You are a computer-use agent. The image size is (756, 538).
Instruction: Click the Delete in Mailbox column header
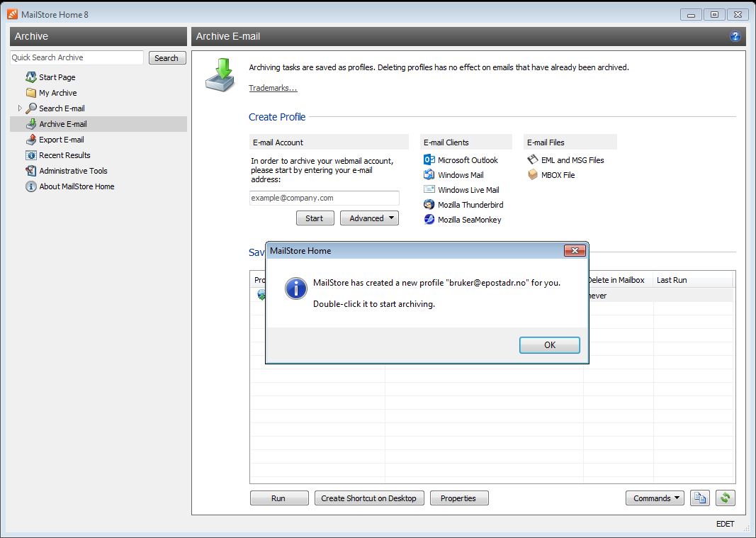618,280
